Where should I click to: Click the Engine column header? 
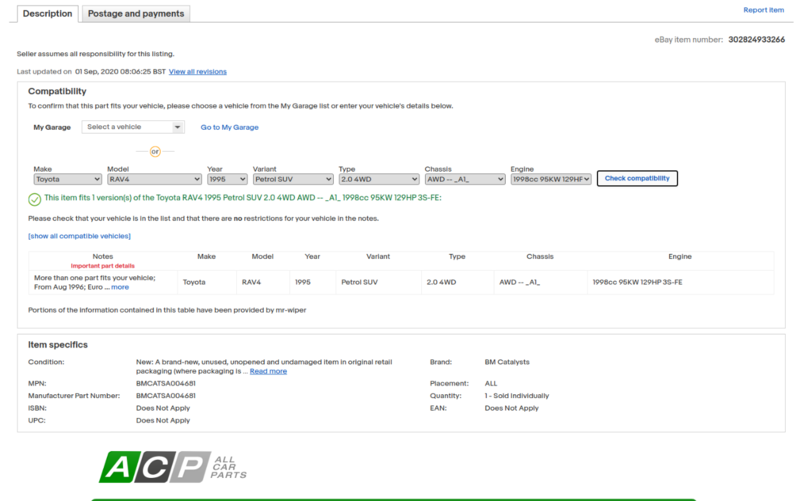pyautogui.click(x=680, y=257)
